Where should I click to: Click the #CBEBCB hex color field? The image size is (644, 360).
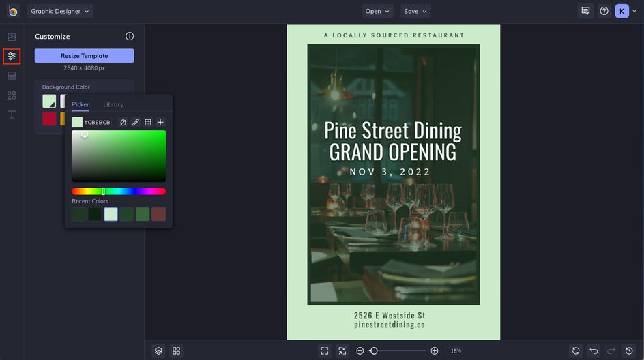(x=98, y=122)
